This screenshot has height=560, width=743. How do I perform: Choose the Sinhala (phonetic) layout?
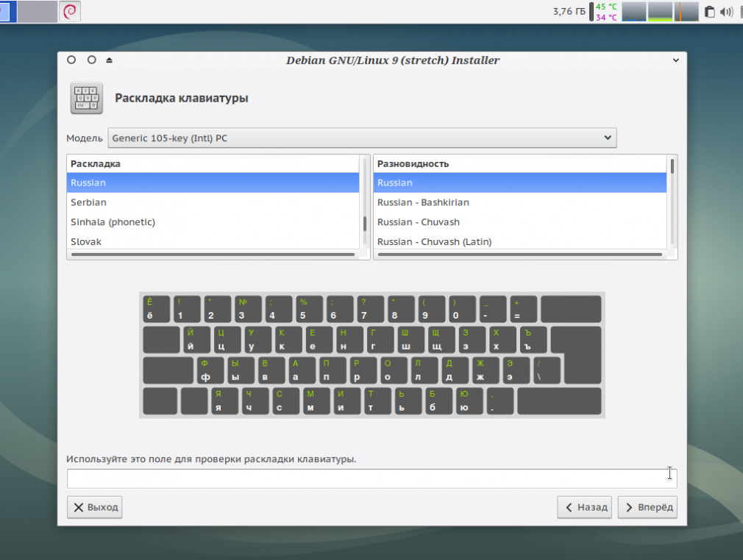tap(213, 222)
